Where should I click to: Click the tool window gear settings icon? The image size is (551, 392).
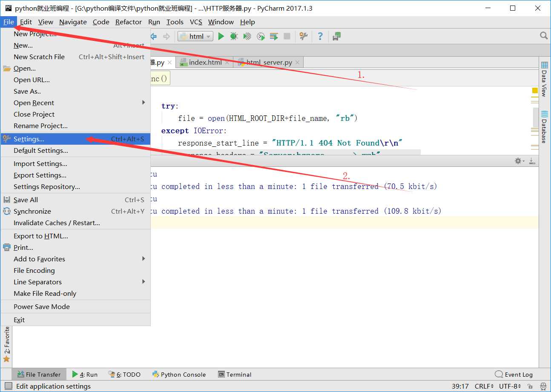(x=518, y=161)
